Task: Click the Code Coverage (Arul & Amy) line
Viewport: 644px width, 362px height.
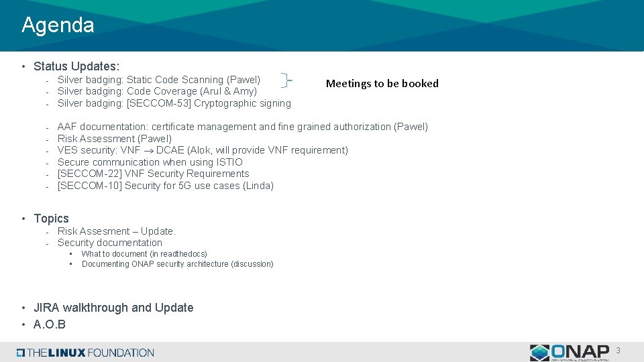Action: coord(157,91)
